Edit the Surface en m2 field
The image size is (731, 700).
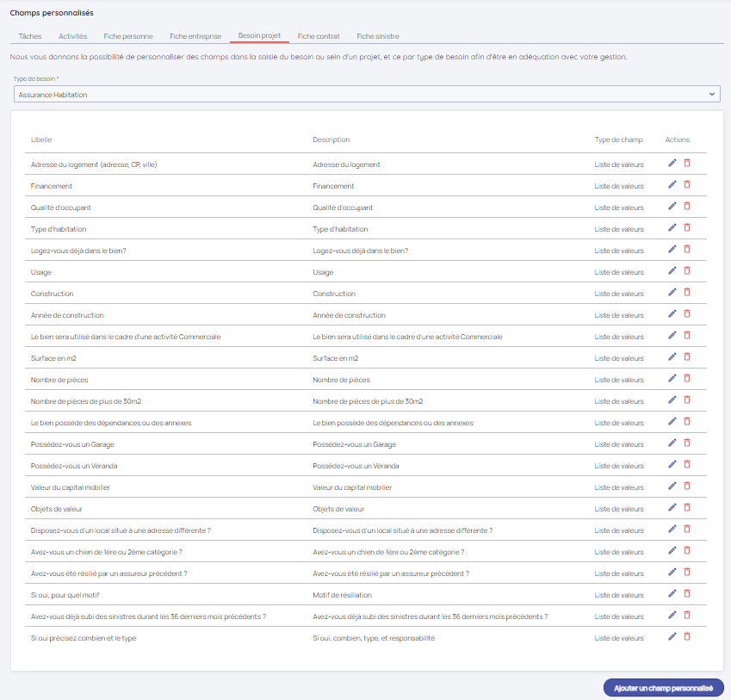pyautogui.click(x=672, y=357)
